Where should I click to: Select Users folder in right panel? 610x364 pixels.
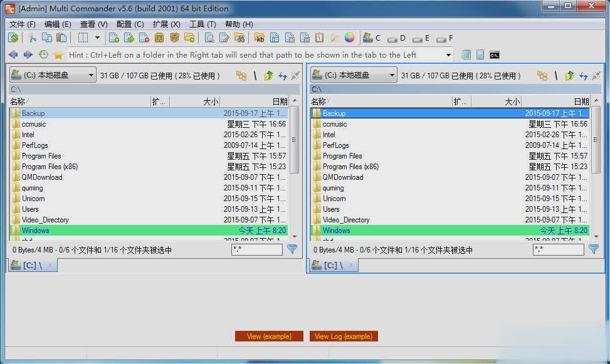[450, 209]
